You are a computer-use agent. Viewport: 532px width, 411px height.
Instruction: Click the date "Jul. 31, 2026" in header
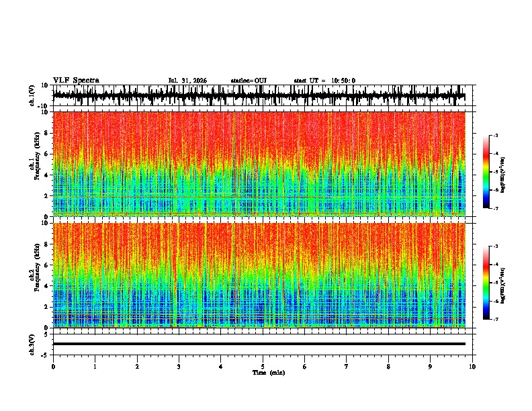click(x=187, y=81)
